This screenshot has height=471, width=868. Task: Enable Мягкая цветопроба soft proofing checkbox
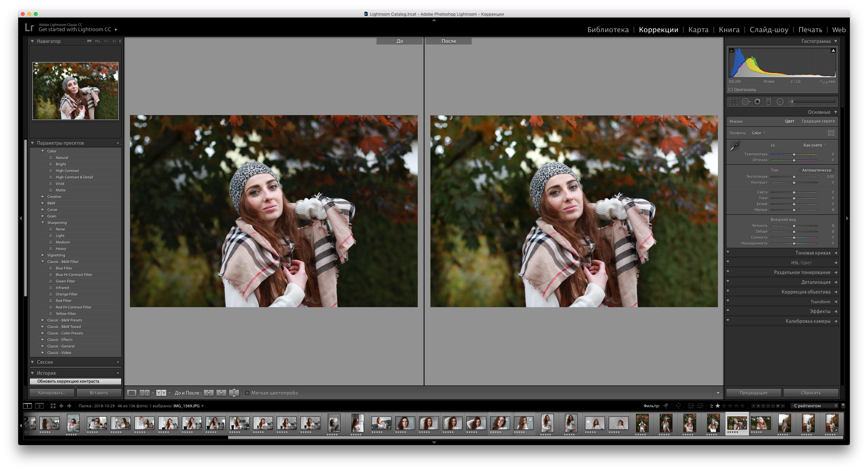[247, 393]
